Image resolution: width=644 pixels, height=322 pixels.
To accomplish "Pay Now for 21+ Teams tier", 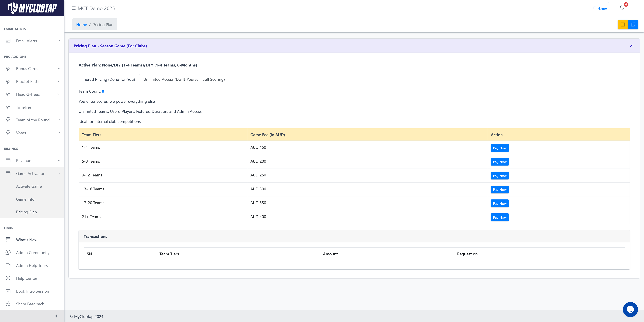I will tap(499, 217).
